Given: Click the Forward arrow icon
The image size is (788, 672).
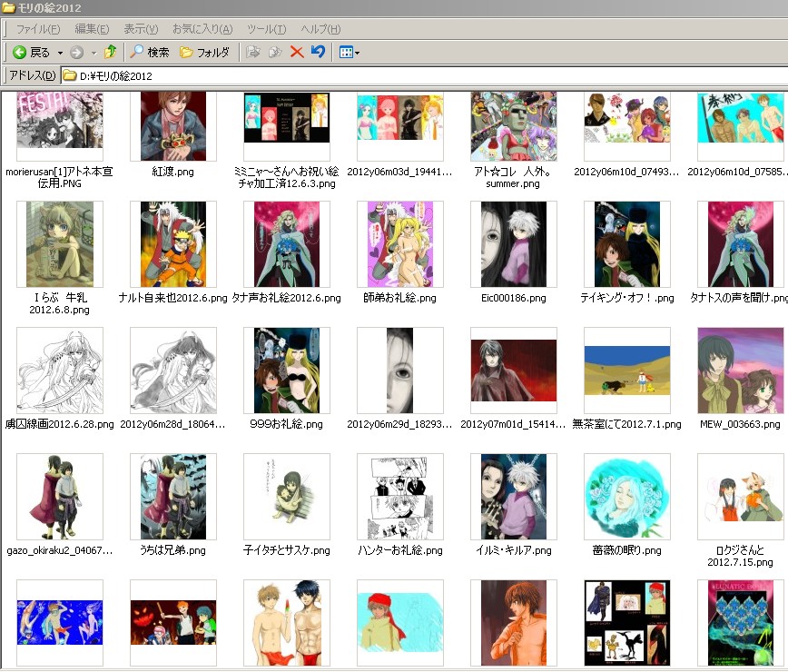Looking at the screenshot, I should point(76,53).
